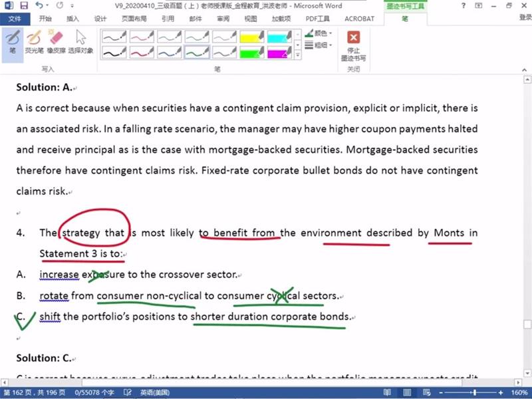Click the Save icon in quick access toolbar
The image size is (532, 399).
click(x=23, y=6)
